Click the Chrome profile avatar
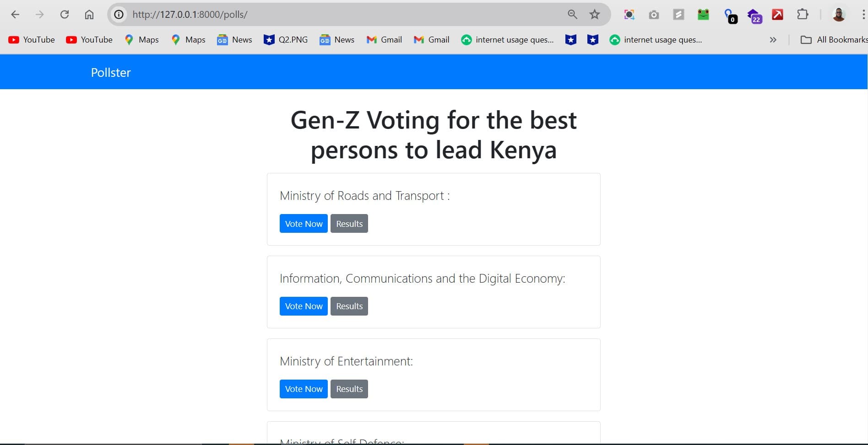The width and height of the screenshot is (868, 445). coord(840,14)
